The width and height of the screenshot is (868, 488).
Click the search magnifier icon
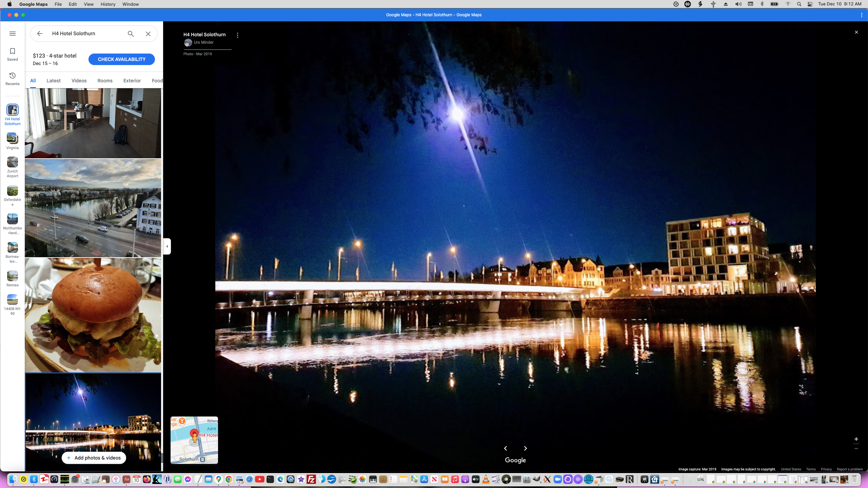click(x=130, y=34)
